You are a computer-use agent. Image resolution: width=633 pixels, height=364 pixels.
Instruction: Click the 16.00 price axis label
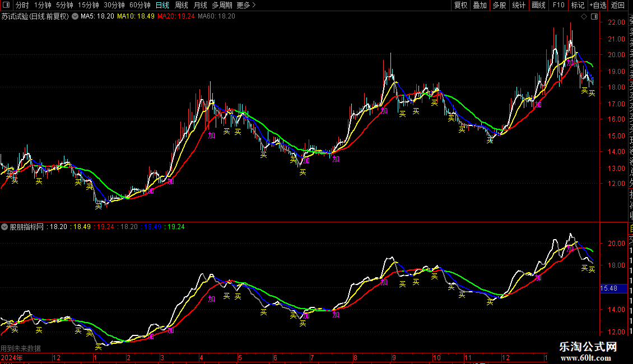pos(616,119)
